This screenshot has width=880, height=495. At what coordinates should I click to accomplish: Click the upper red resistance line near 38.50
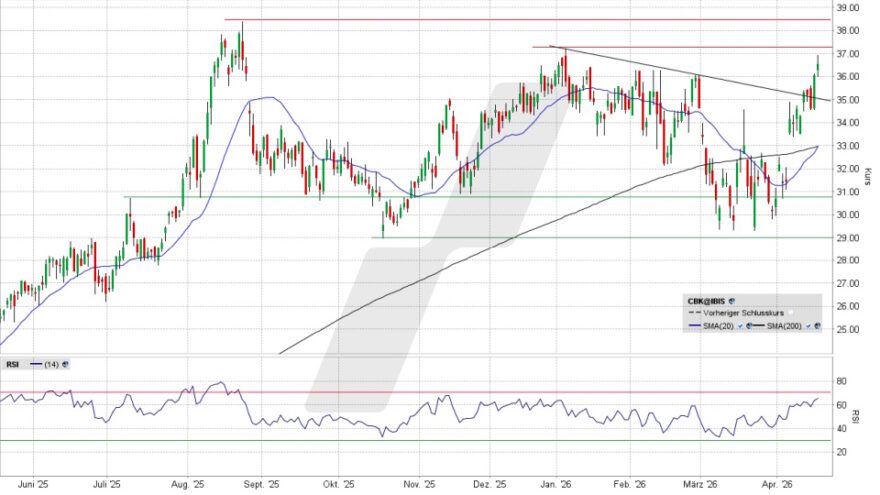coord(500,19)
